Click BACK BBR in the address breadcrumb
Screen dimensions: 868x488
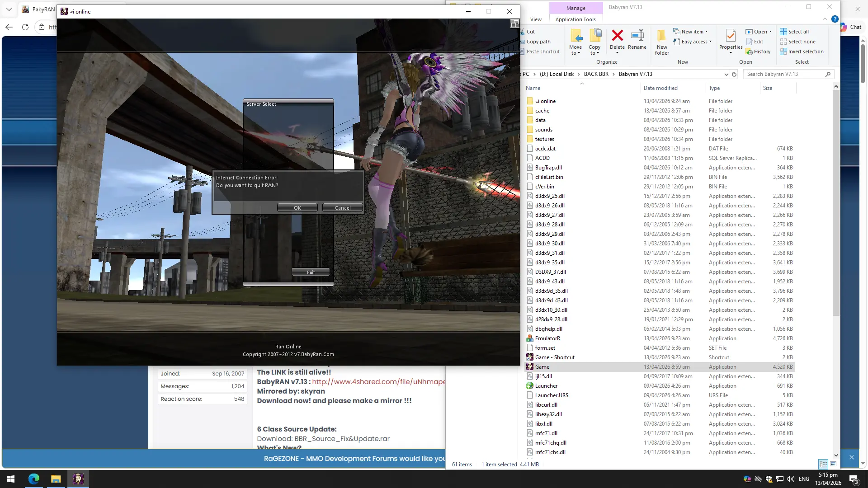point(596,74)
